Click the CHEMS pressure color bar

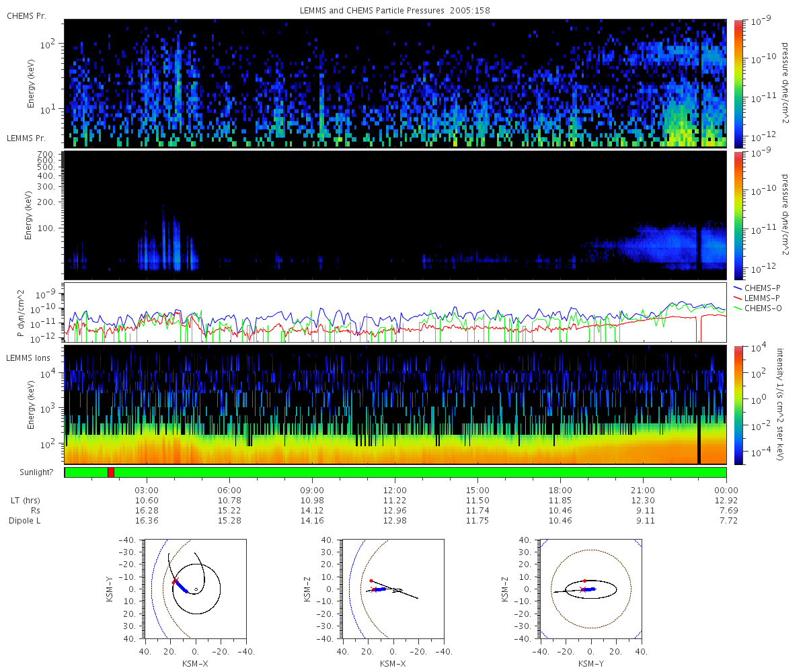pos(738,83)
